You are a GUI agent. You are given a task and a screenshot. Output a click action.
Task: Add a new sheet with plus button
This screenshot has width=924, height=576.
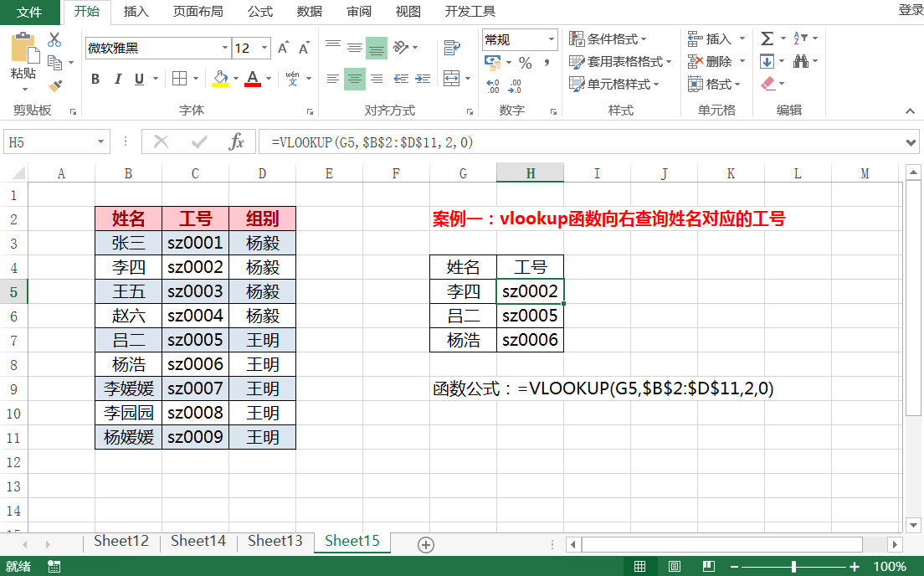click(426, 545)
